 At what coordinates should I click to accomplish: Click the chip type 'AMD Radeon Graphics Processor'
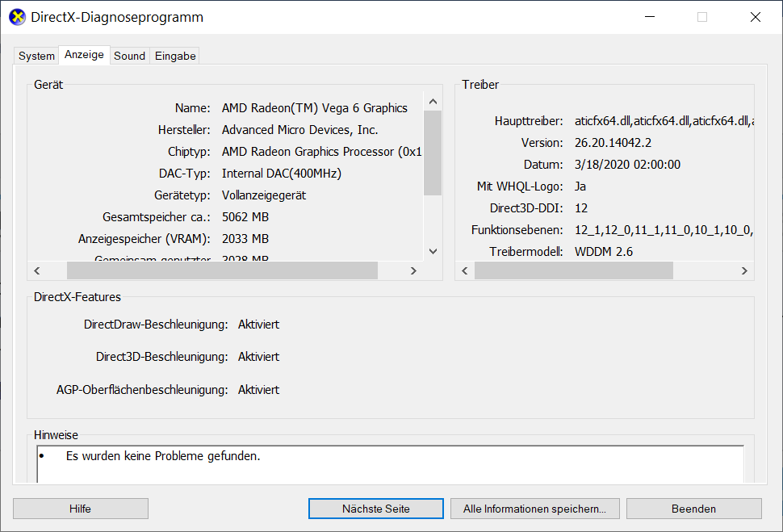308,152
